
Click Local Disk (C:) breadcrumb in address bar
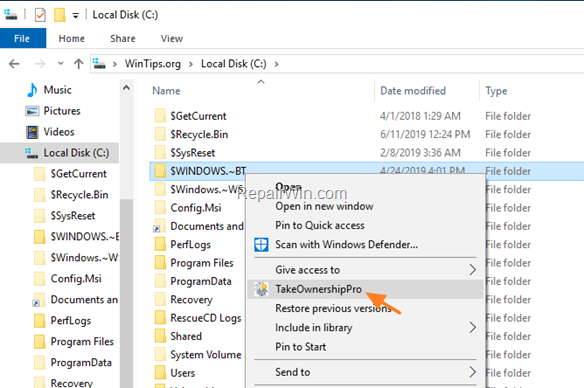(x=234, y=64)
